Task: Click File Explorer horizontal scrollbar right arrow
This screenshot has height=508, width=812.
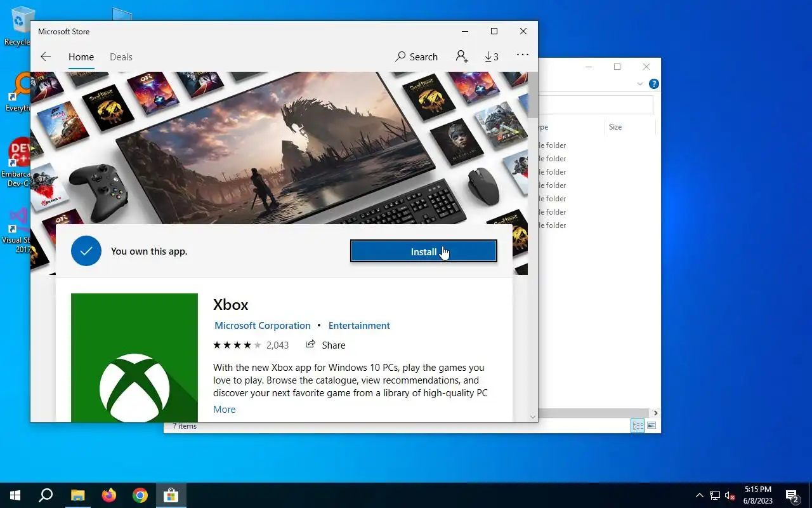Action: [x=655, y=413]
